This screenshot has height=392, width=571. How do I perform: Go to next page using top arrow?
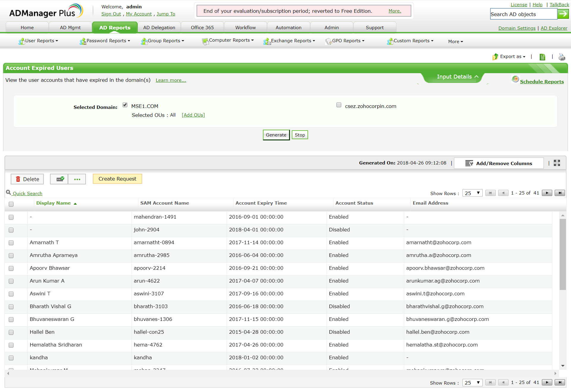click(x=547, y=193)
